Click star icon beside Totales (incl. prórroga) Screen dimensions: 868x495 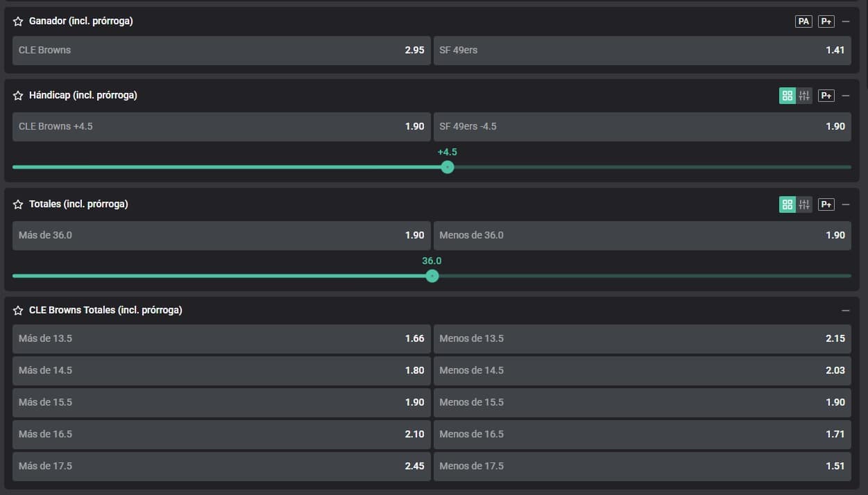pyautogui.click(x=18, y=205)
